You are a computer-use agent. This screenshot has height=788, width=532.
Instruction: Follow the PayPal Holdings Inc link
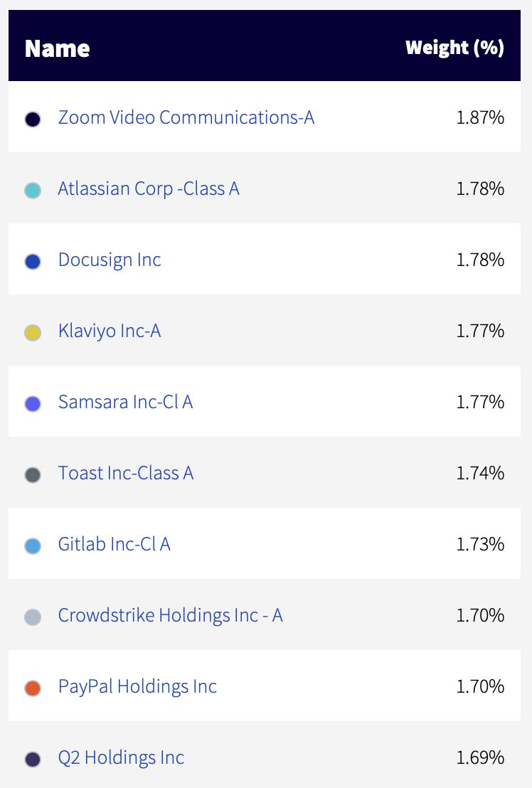coord(138,687)
